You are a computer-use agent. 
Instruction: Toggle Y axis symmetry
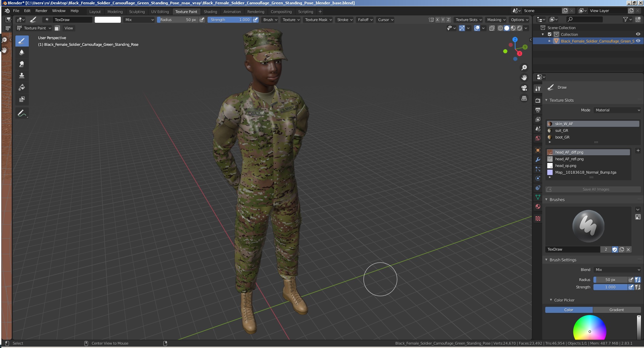pos(443,20)
